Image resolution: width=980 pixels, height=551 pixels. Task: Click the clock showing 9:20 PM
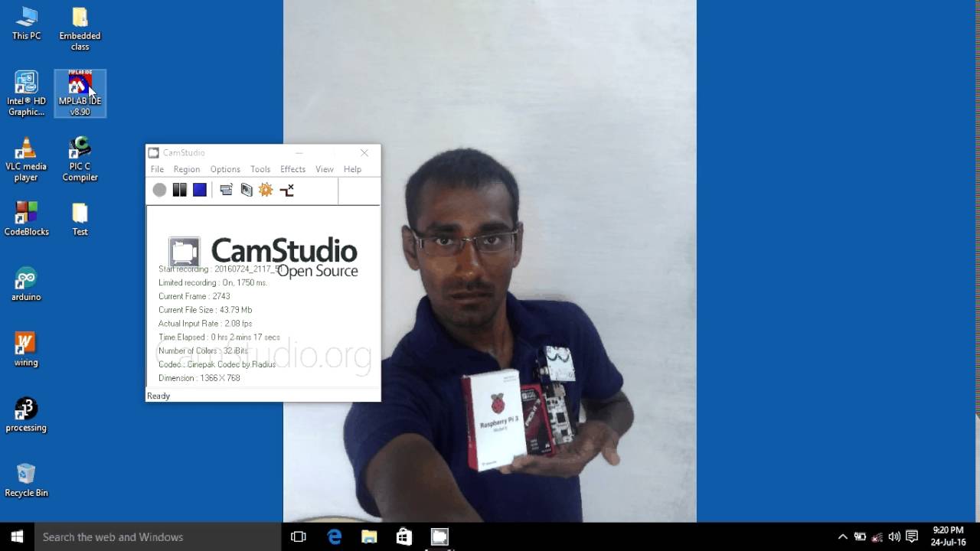948,536
